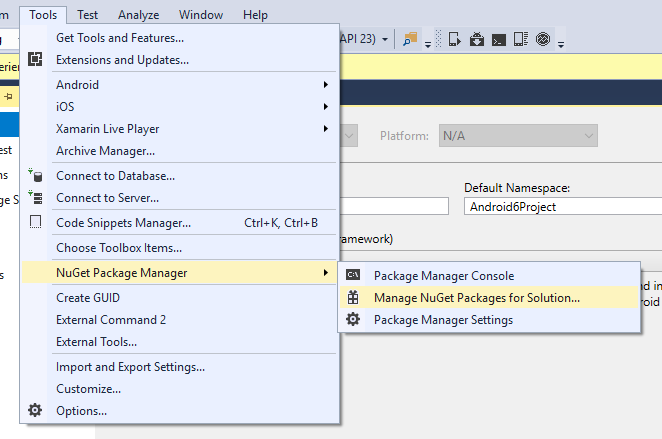Open the Analyze menu
662x439 pixels.
[138, 15]
